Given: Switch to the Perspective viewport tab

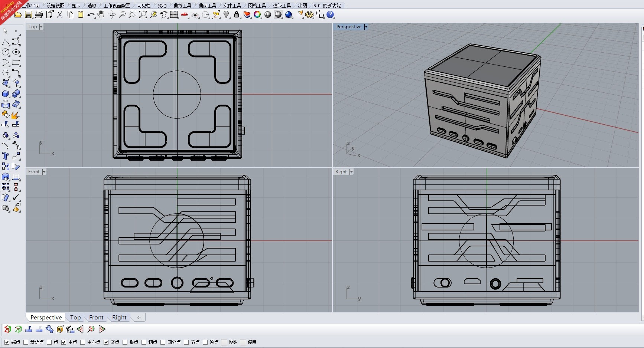Looking at the screenshot, I should click(46, 318).
